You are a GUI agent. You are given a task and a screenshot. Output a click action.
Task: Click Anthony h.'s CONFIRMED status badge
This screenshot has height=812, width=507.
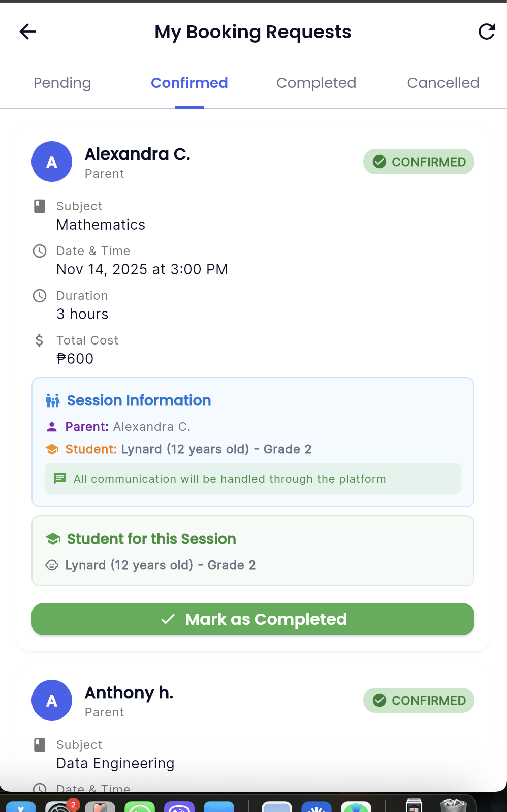[x=418, y=700]
